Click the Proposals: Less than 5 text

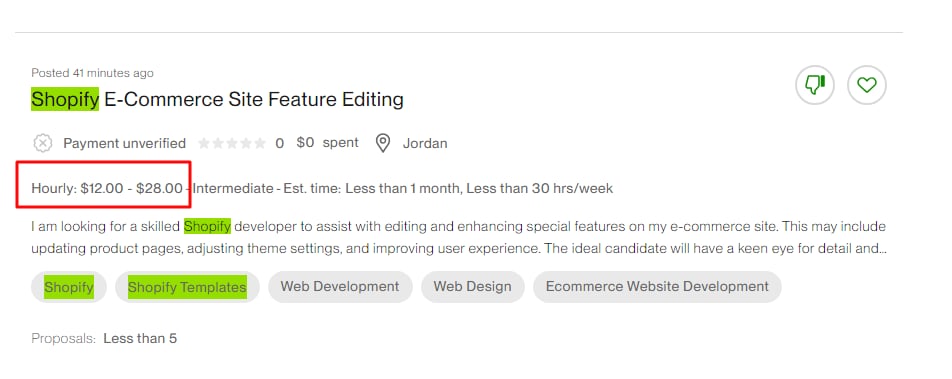pos(104,338)
